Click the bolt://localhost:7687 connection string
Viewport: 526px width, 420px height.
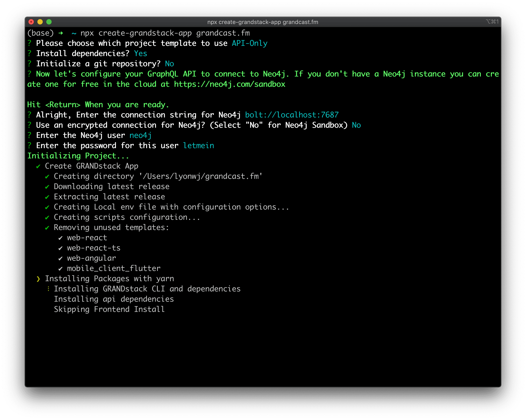coord(292,115)
